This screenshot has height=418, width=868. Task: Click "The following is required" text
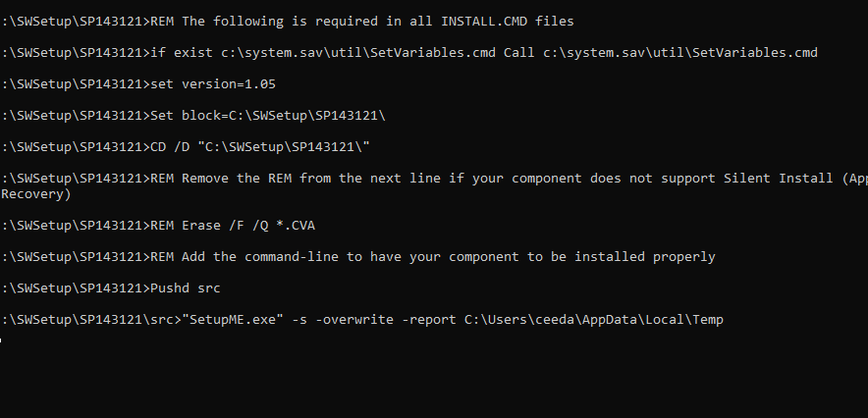pos(277,21)
